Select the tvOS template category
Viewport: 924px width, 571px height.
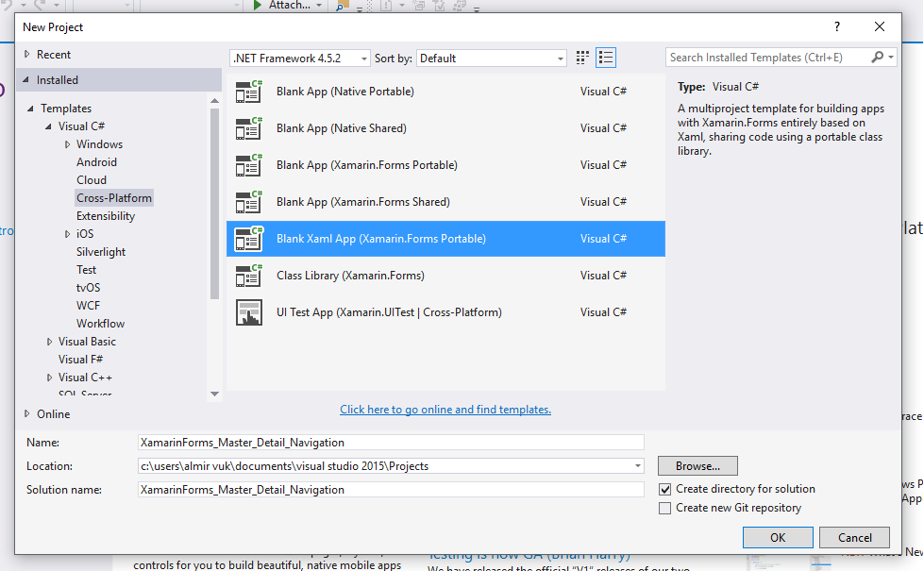point(89,288)
